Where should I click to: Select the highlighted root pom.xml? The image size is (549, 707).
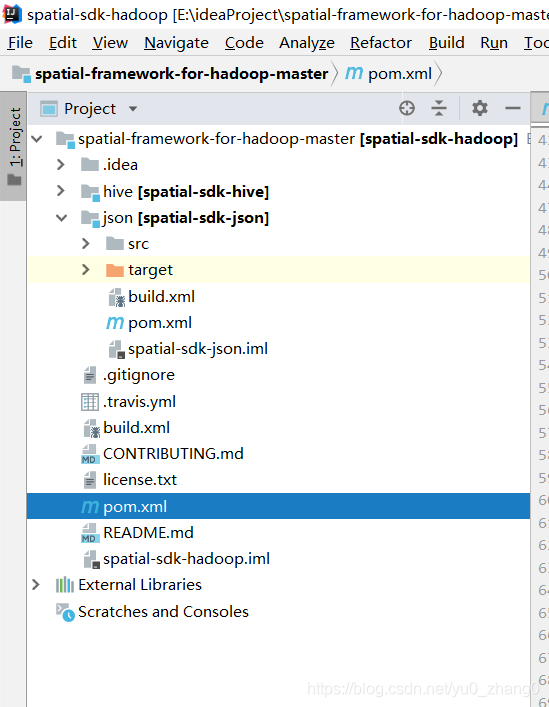click(279, 506)
